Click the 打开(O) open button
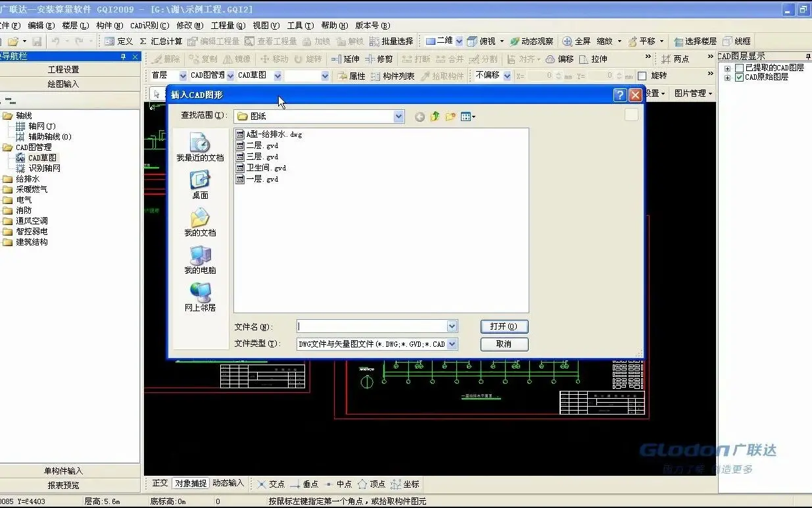This screenshot has height=508, width=812. coord(504,326)
